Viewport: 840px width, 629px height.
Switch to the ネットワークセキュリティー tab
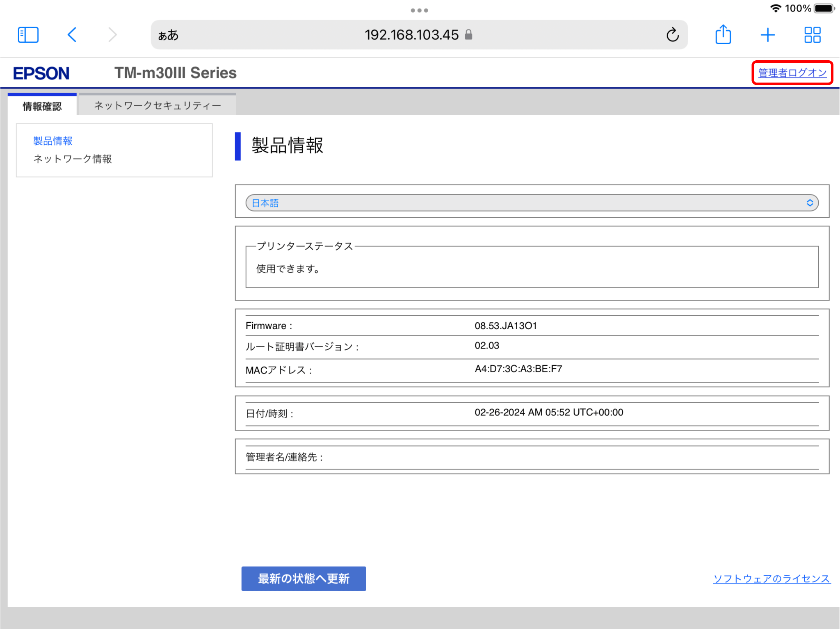[157, 105]
